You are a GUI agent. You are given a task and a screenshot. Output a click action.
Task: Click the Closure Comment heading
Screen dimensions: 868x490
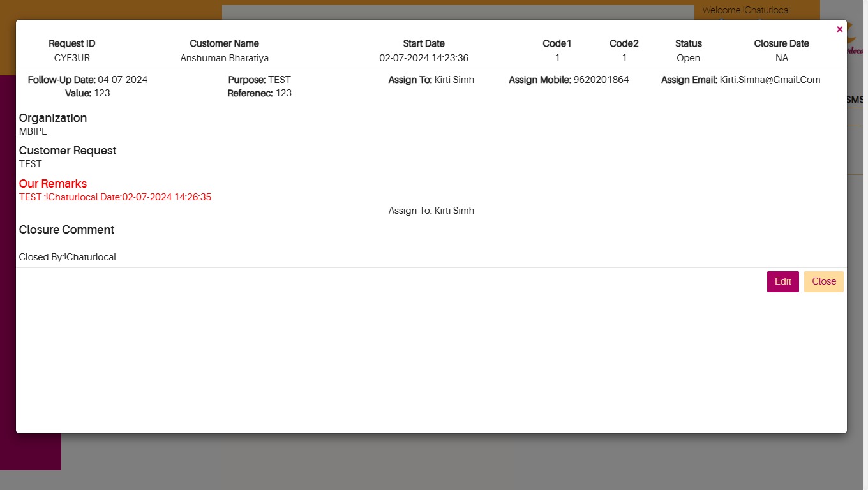tap(66, 230)
